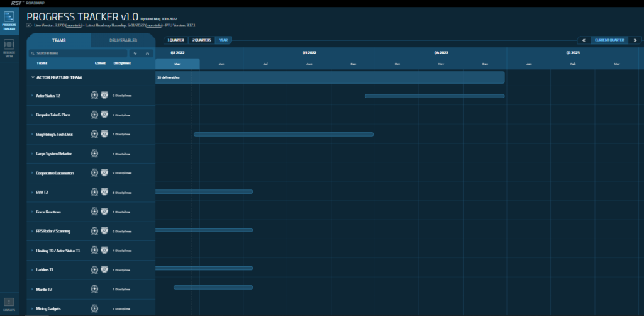Open the Progress Tracker sidebar view

click(x=9, y=21)
